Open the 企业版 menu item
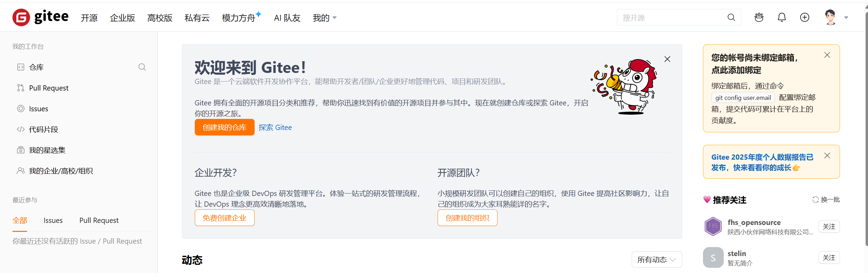The image size is (868, 273). [122, 18]
